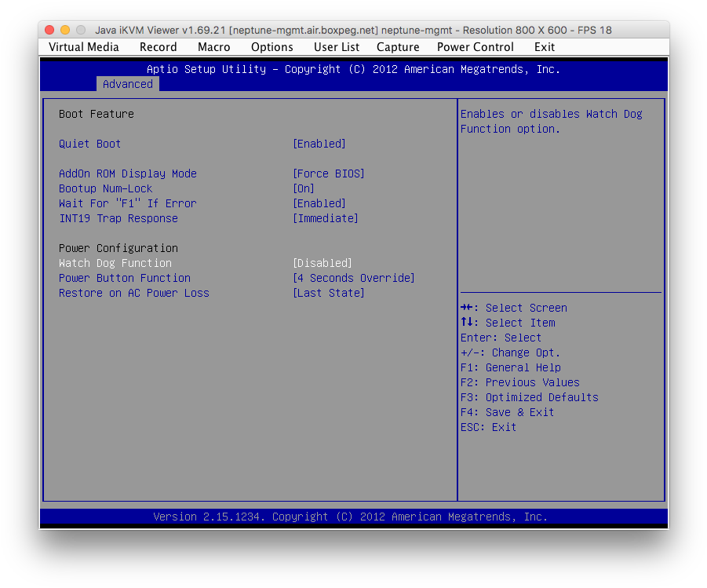Change AddOn ROM Display Mode Force BIOS value
The width and height of the screenshot is (707, 588).
(329, 173)
